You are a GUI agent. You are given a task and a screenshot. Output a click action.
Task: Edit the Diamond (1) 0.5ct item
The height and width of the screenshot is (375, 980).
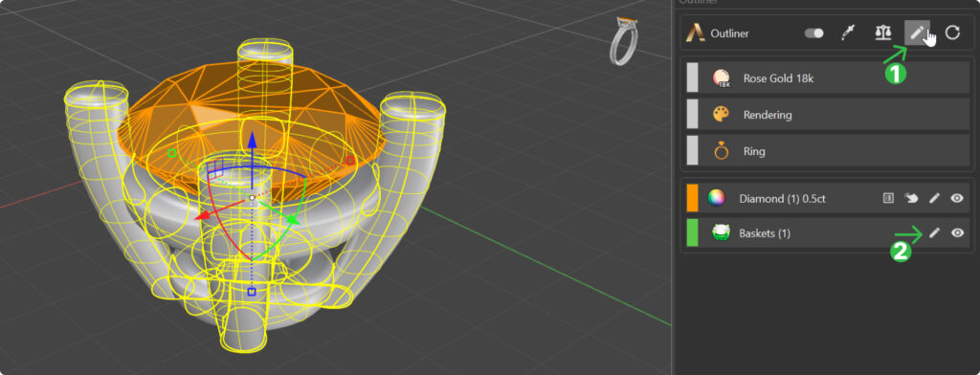coord(934,198)
